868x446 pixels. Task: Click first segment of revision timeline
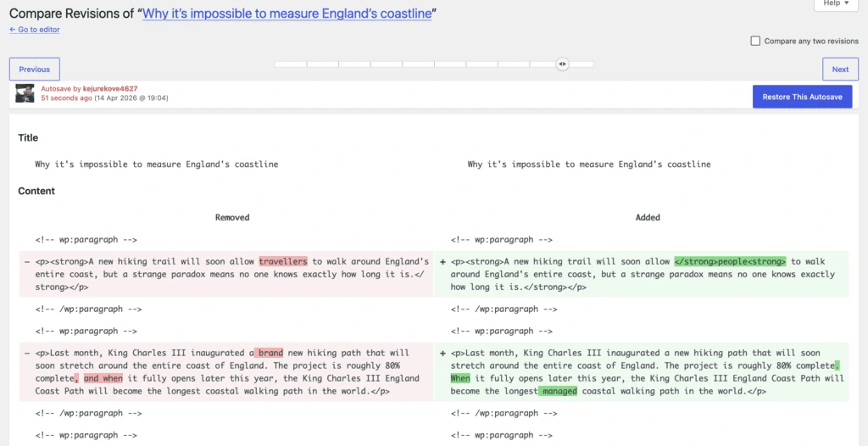(290, 64)
